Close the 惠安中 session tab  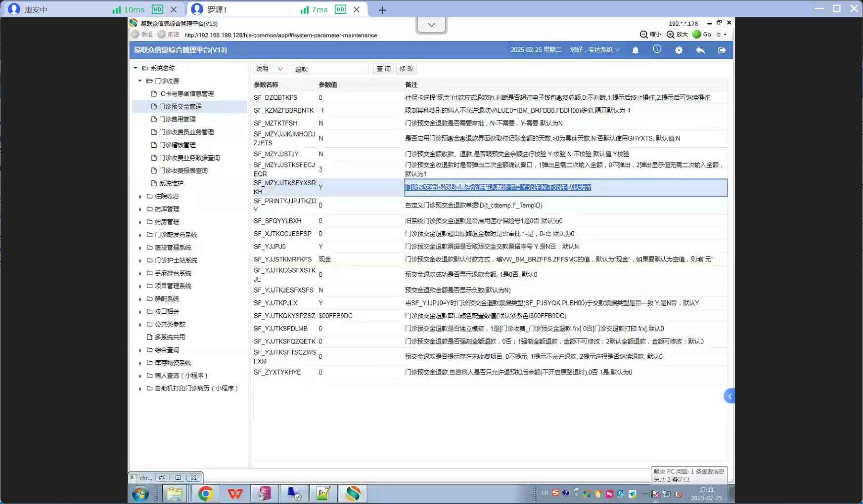click(174, 9)
